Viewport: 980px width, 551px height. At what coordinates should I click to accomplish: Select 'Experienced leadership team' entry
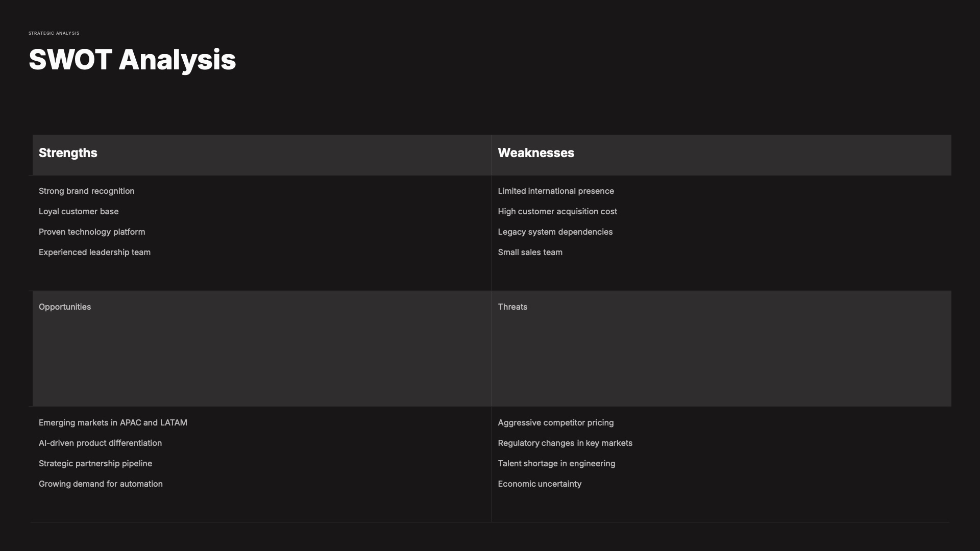coord(94,253)
